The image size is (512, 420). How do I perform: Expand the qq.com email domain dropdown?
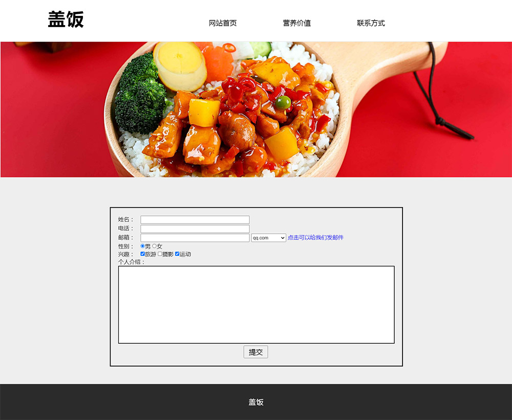point(269,238)
